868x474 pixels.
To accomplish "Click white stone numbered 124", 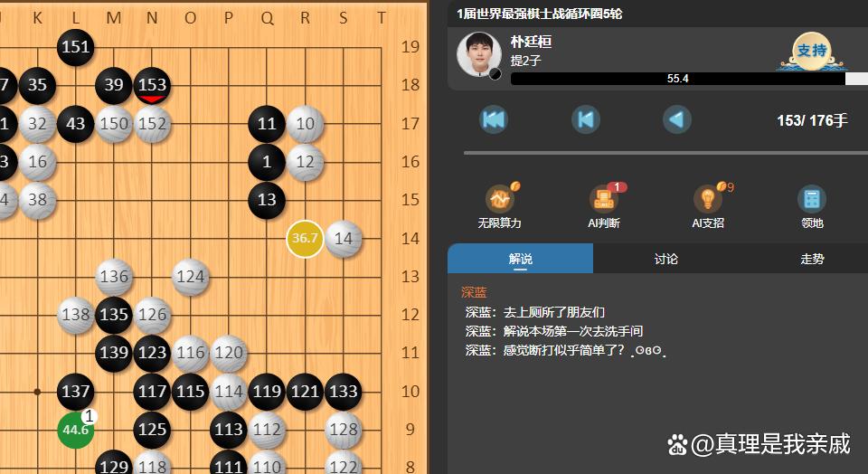I will (x=191, y=276).
